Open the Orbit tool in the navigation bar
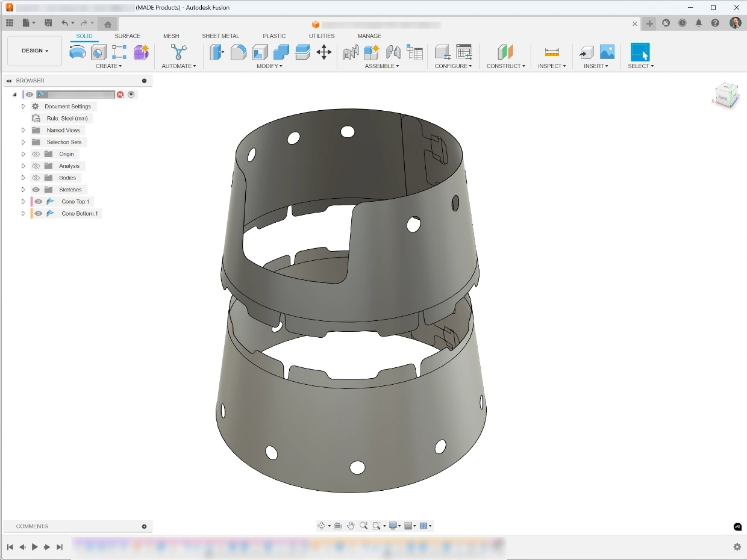Screen dimensions: 747x560 tap(322, 526)
